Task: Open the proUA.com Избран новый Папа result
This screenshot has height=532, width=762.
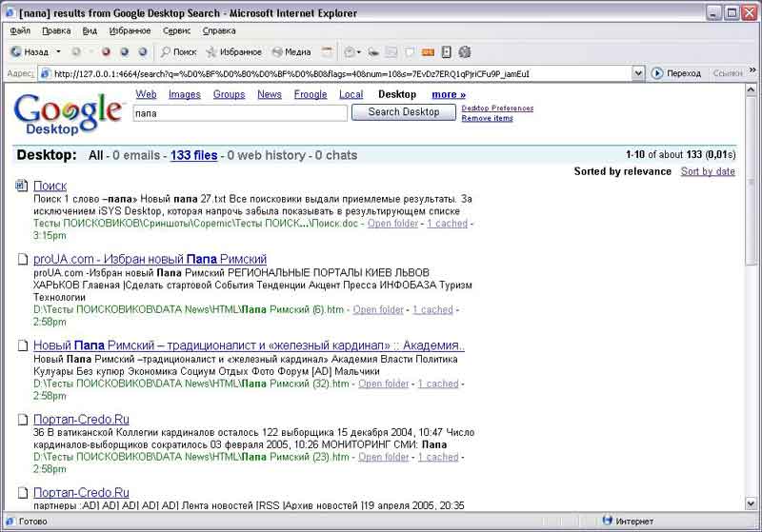Action: point(150,259)
